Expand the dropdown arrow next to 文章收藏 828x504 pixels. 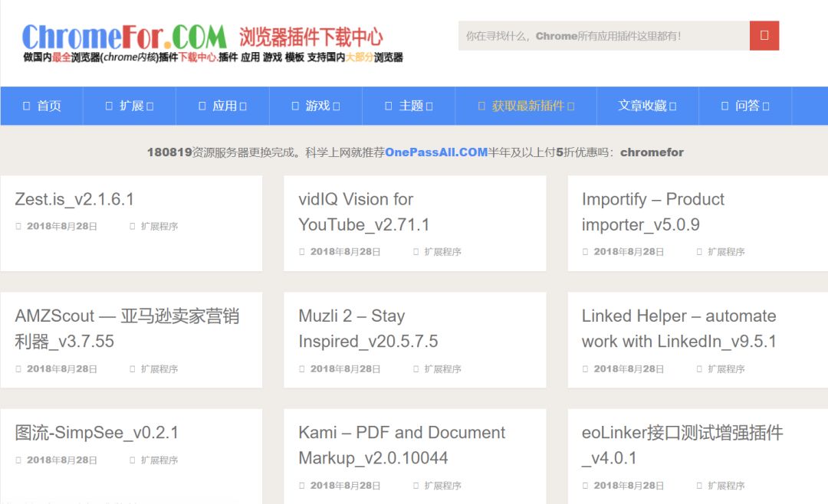(673, 106)
